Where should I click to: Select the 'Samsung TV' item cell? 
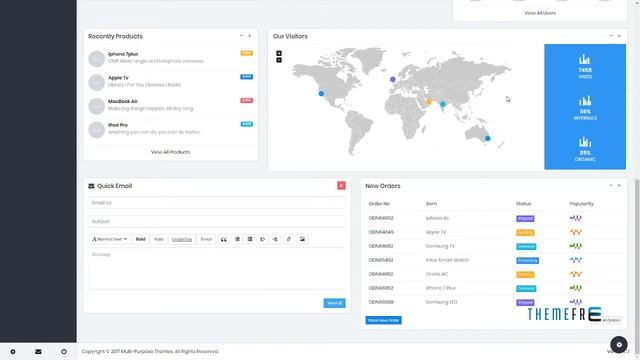coord(440,246)
